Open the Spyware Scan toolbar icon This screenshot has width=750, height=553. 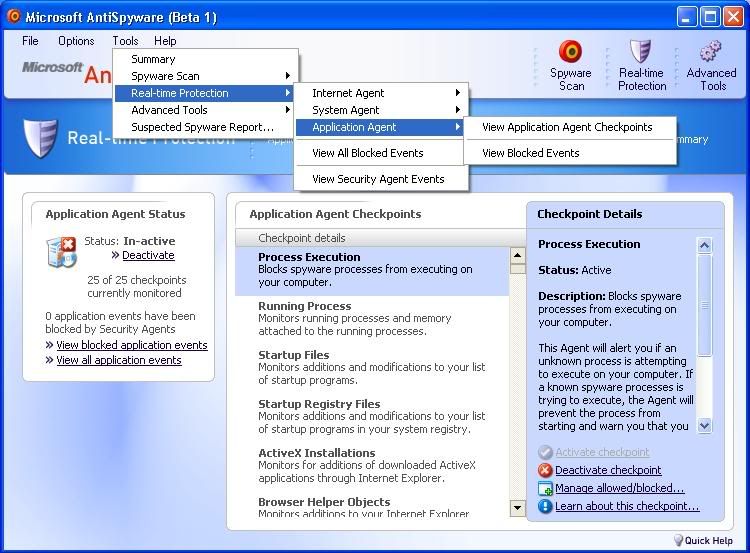(x=571, y=51)
